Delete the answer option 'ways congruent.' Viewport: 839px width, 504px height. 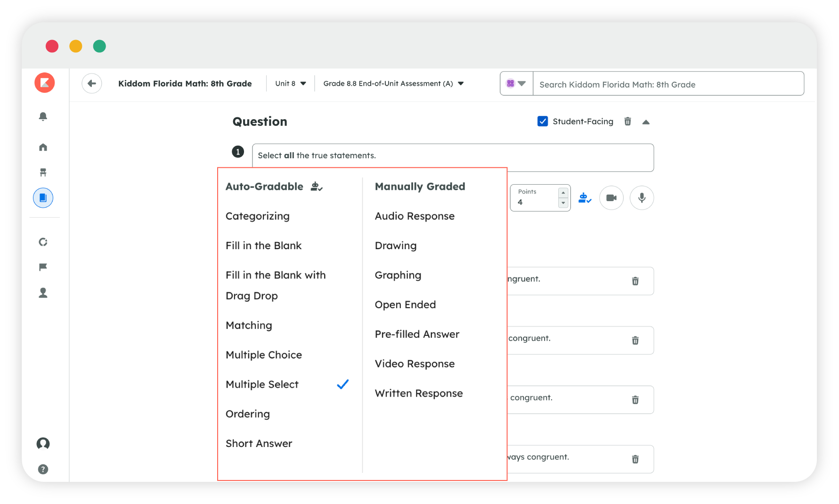635,459
